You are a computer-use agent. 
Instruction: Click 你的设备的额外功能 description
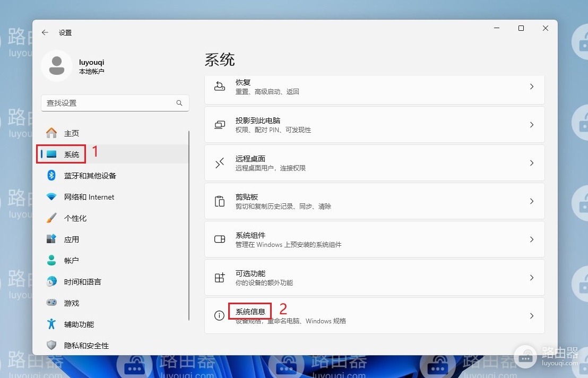point(264,283)
